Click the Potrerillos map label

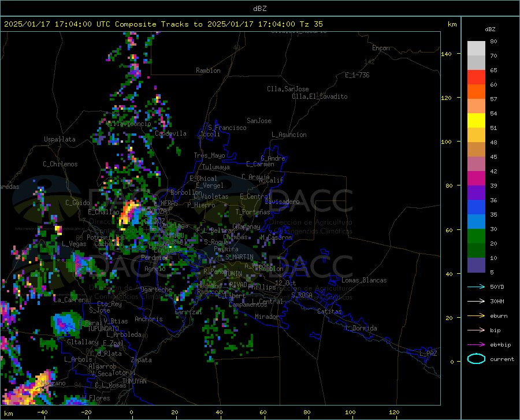pyautogui.click(x=106, y=237)
